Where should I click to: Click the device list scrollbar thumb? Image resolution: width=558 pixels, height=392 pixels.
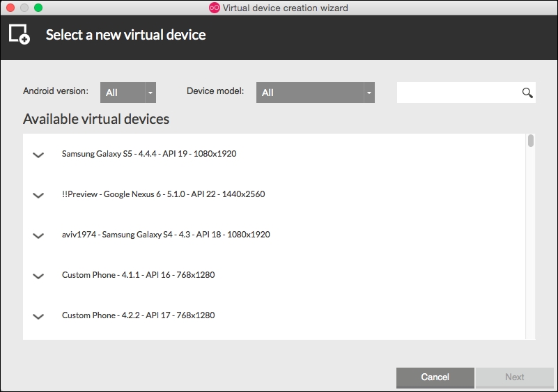531,141
